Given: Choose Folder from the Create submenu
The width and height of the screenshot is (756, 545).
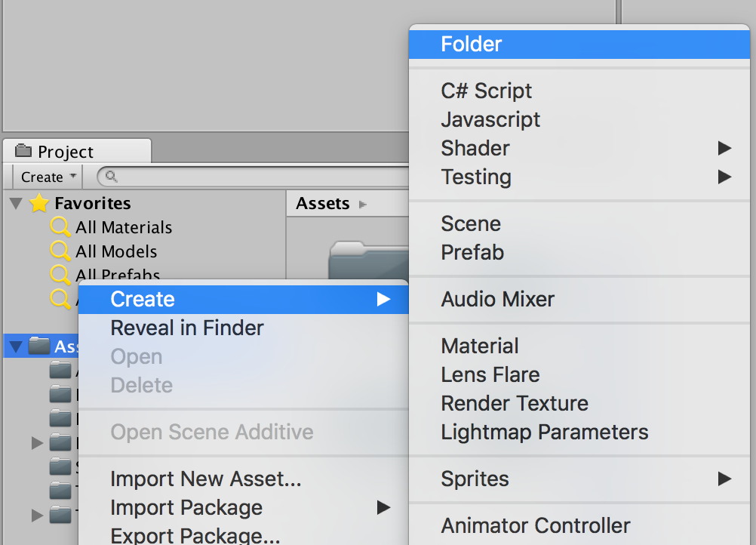Looking at the screenshot, I should (472, 44).
